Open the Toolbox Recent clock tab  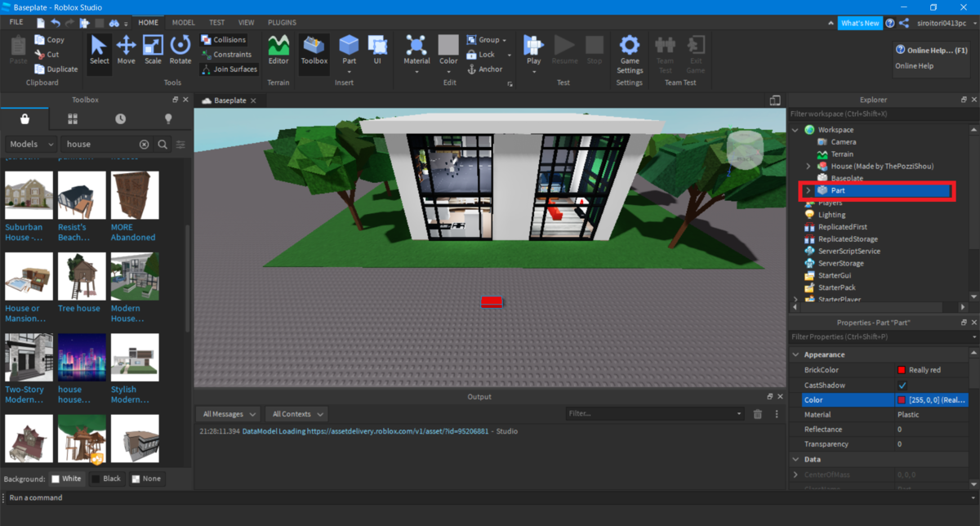pos(121,119)
